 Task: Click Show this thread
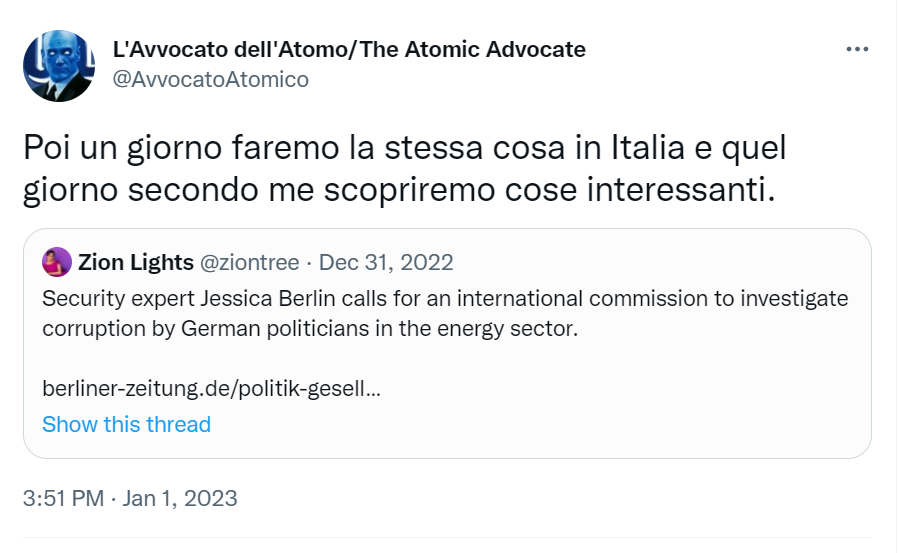tap(126, 424)
